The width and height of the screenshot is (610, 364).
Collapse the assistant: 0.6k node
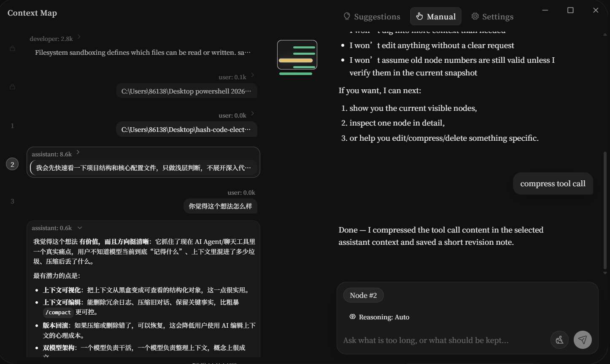click(80, 228)
